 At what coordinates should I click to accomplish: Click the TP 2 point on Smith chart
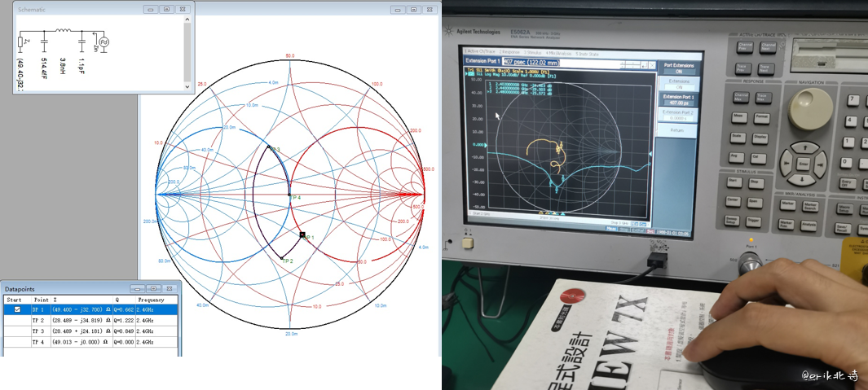coord(282,258)
